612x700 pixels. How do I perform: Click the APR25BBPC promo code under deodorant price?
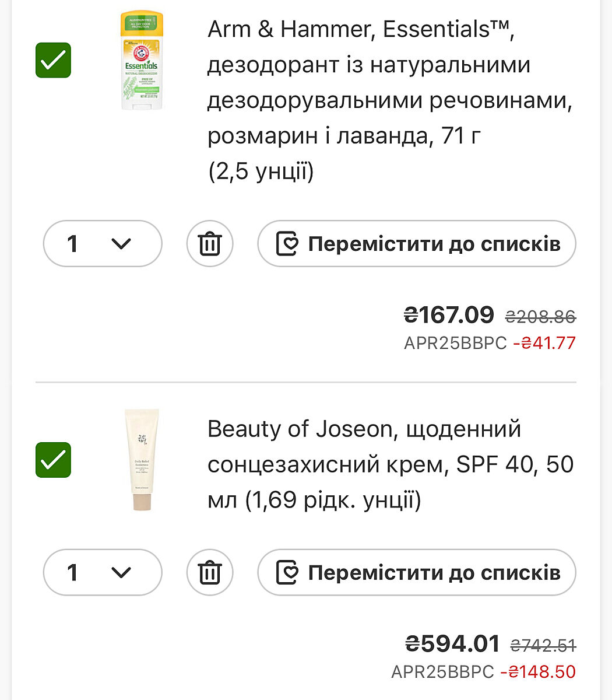coord(455,343)
